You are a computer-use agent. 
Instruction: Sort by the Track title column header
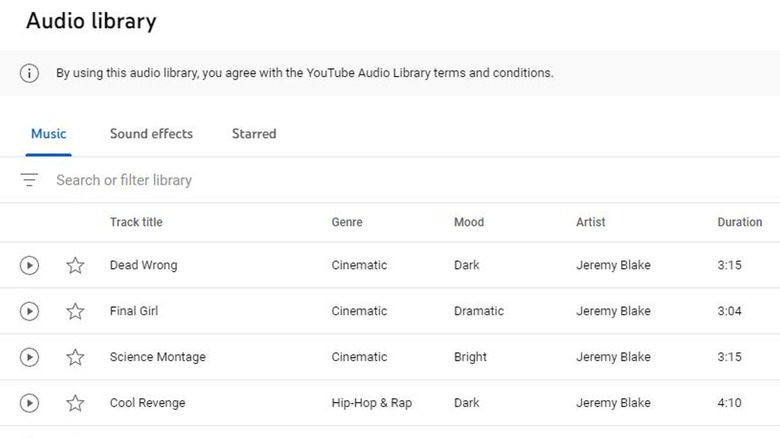tap(136, 222)
